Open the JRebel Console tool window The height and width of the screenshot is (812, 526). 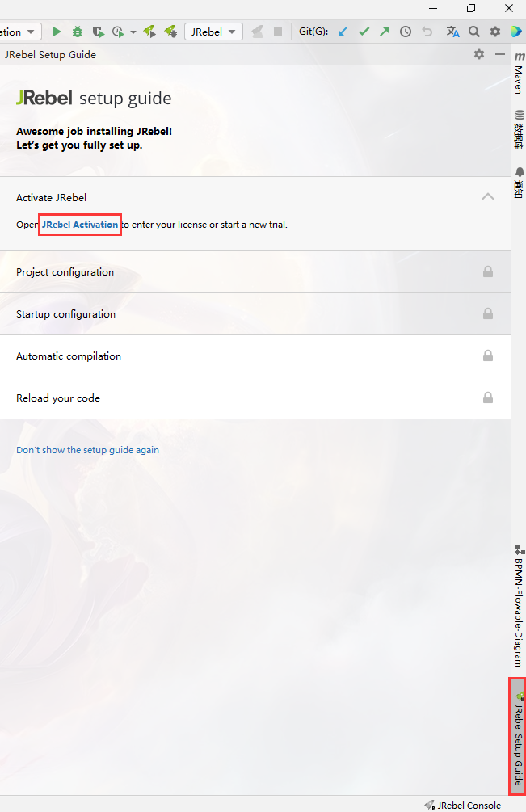463,806
